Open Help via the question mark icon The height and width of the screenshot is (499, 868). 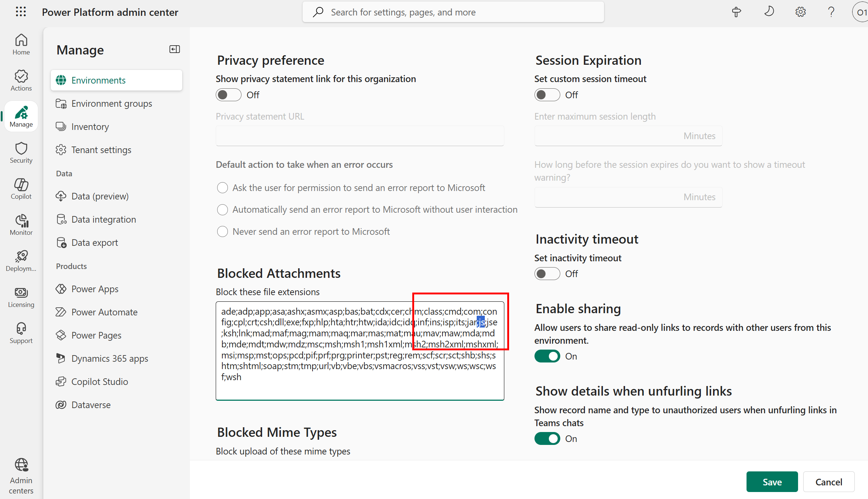coord(831,12)
